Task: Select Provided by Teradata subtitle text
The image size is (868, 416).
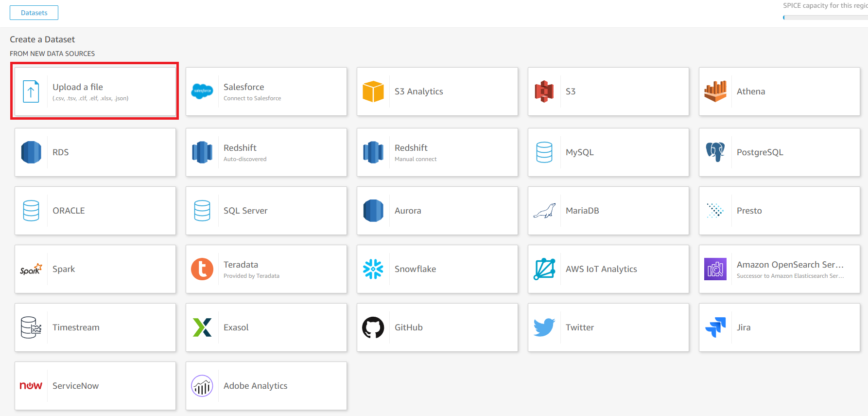Action: [x=251, y=276]
